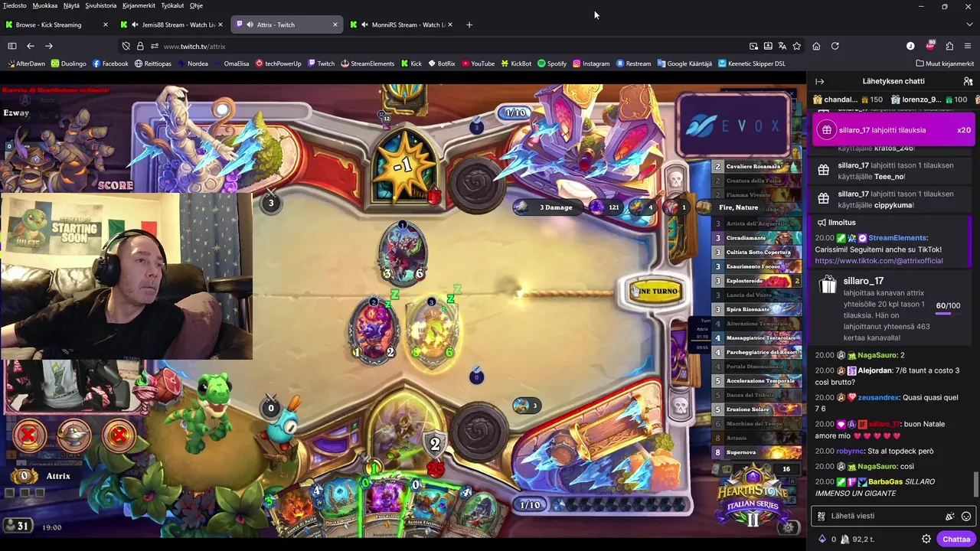Open the Ohje menu
The image size is (980, 551).
click(x=196, y=5)
